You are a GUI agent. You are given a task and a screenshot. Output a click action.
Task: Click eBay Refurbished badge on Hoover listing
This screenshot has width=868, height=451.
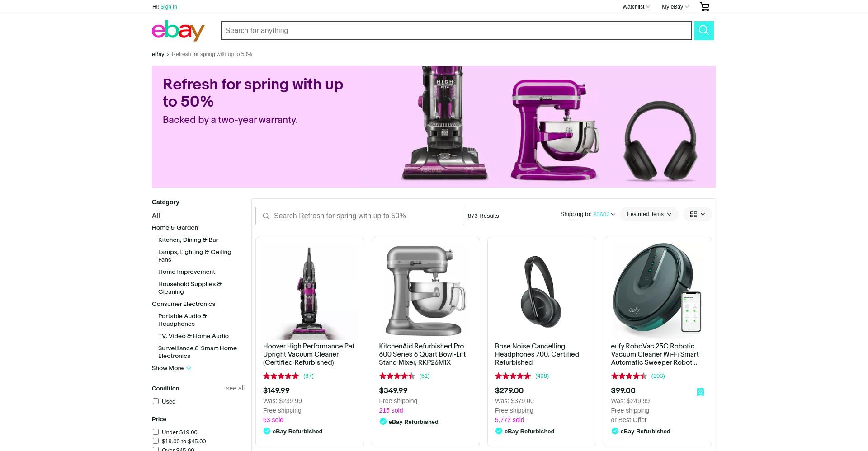293,431
